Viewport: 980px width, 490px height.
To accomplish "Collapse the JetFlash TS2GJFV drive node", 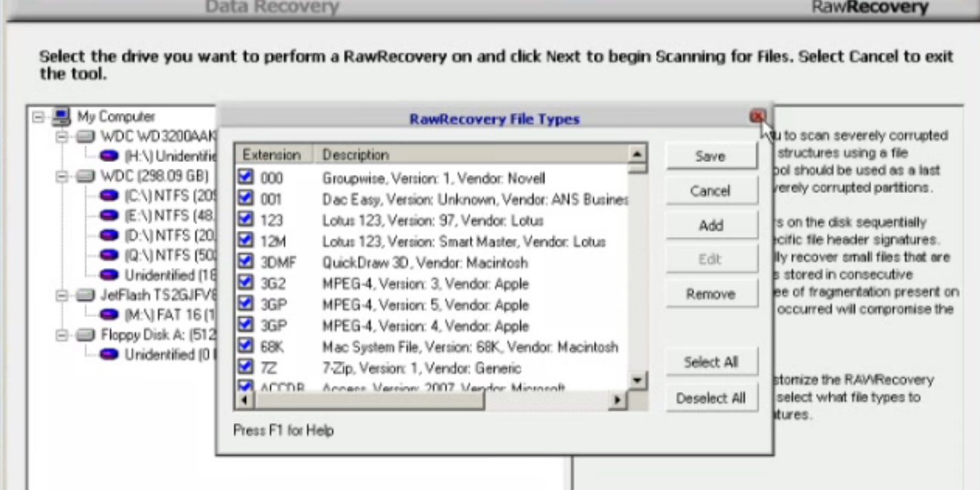I will coord(62,296).
